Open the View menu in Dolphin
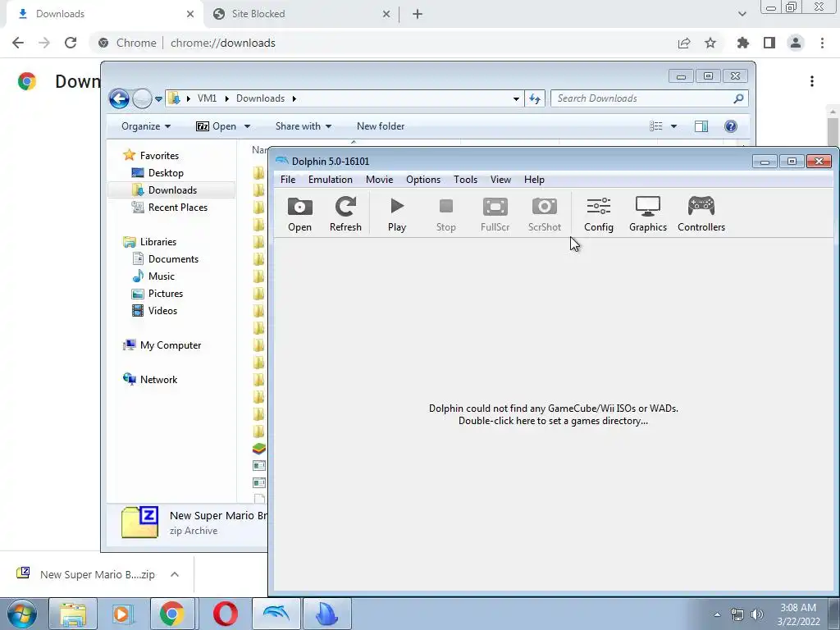 click(500, 180)
